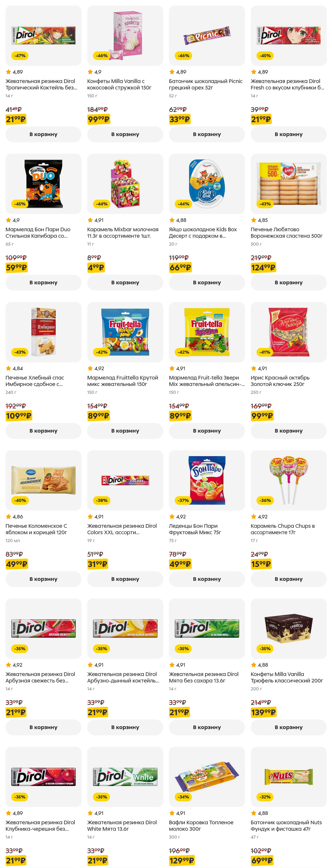Add Fruittella Крутой микс marmalade to cart
The image size is (332, 868).
tap(125, 431)
